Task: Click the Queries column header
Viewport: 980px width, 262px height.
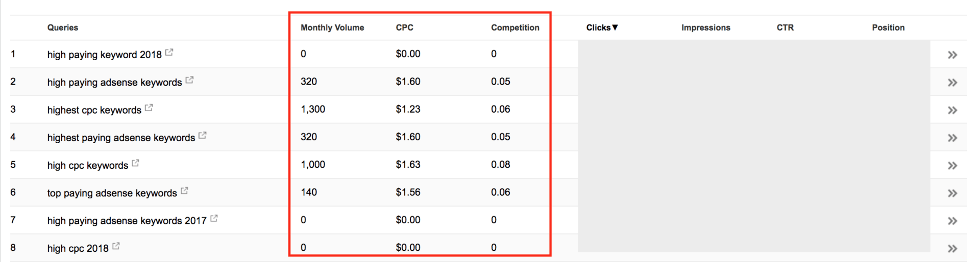Action: [x=63, y=28]
